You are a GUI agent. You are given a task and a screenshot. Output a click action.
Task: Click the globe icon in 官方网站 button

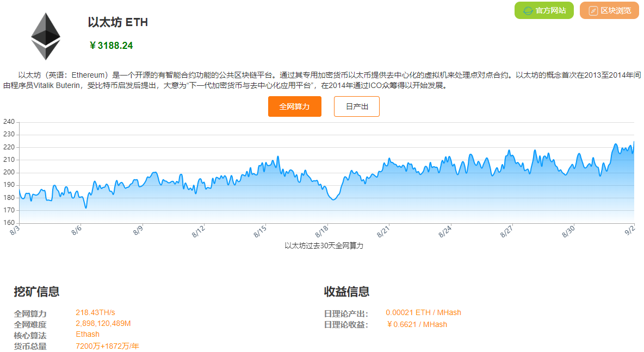point(528,11)
